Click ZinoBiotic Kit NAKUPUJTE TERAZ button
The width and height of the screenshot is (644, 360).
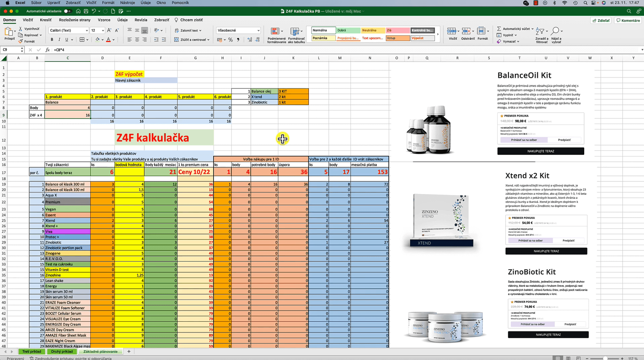pyautogui.click(x=548, y=335)
